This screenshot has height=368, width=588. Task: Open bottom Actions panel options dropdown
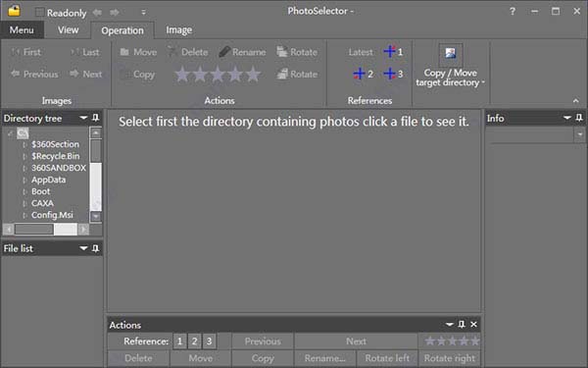click(449, 324)
